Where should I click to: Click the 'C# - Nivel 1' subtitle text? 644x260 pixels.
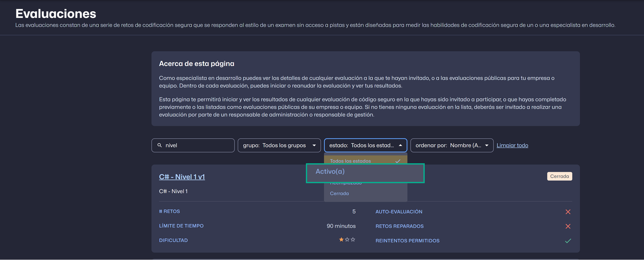pos(173,191)
